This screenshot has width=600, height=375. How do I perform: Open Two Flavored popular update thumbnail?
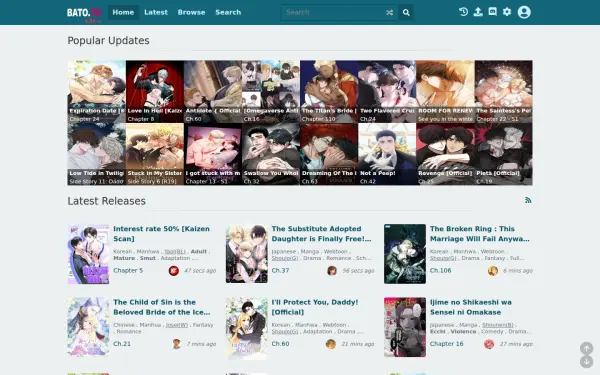(387, 91)
